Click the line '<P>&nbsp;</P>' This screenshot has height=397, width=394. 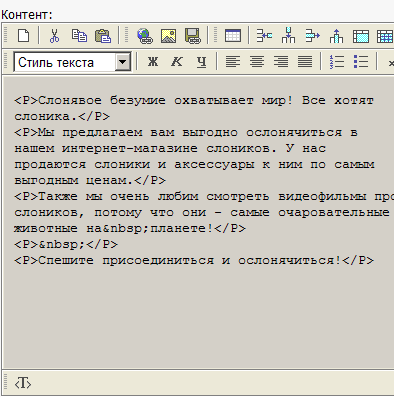(66, 244)
